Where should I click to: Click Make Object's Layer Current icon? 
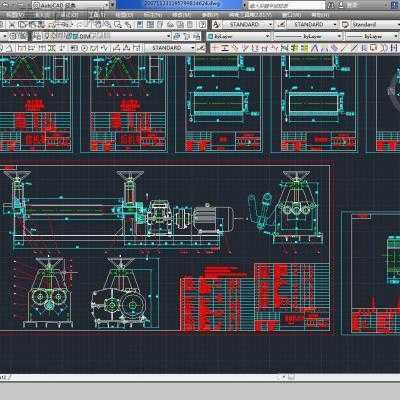point(178,36)
